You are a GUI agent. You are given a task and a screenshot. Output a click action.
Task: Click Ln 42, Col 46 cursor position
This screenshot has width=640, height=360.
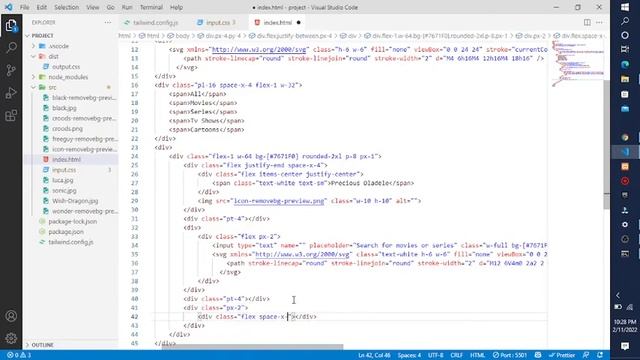[374, 355]
